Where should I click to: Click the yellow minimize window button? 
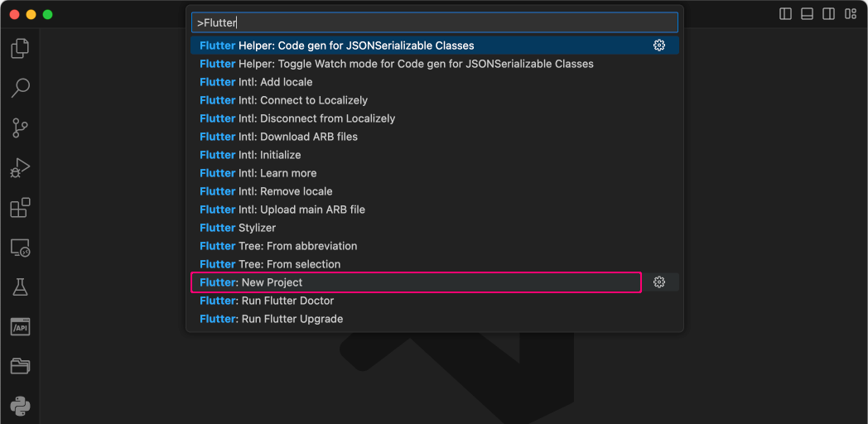coord(31,14)
